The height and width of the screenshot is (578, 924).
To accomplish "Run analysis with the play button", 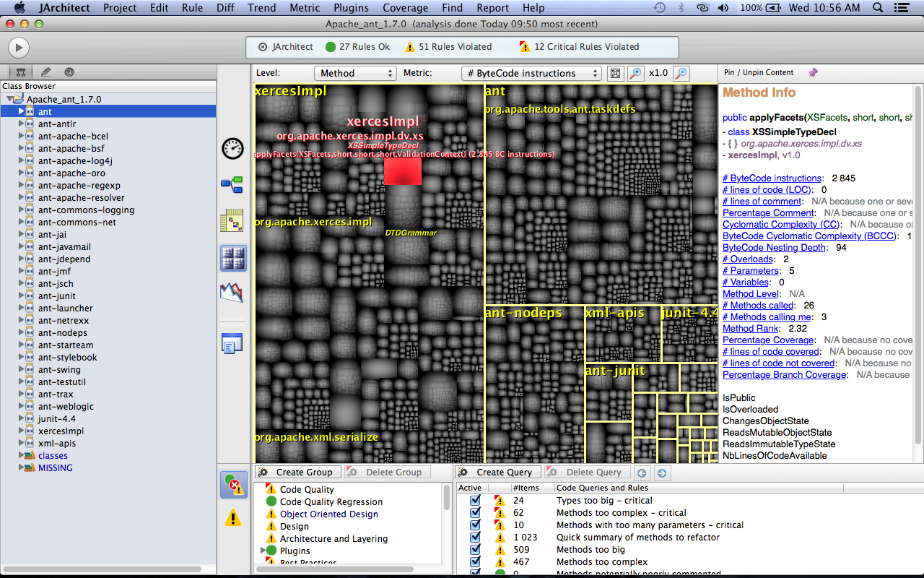I will click(x=18, y=48).
